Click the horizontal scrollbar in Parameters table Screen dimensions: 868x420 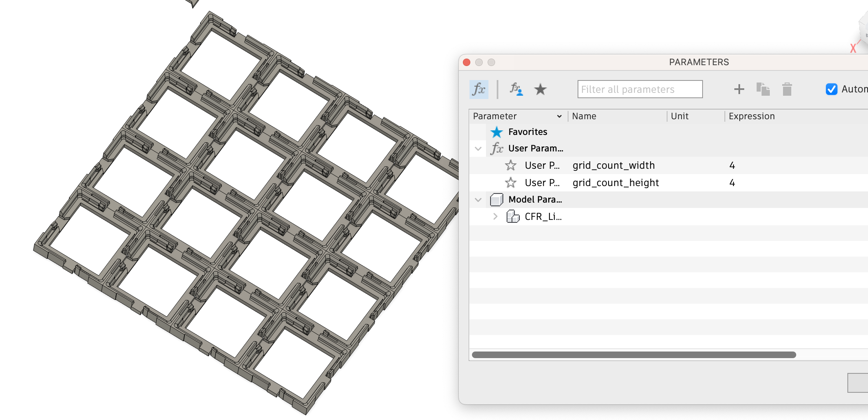coord(634,355)
